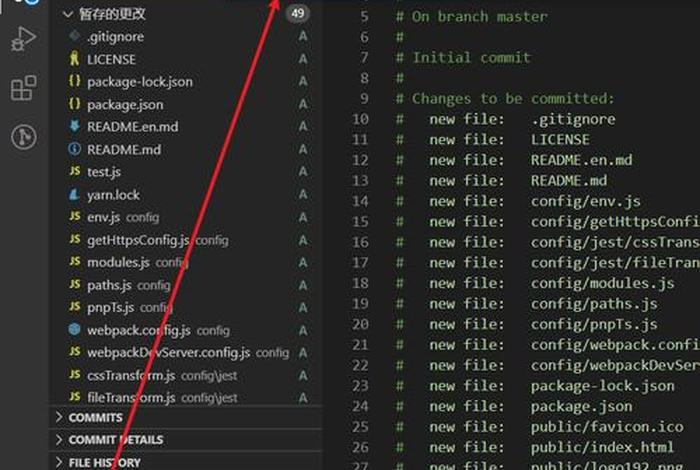Open staged file .gitignore

185,37
